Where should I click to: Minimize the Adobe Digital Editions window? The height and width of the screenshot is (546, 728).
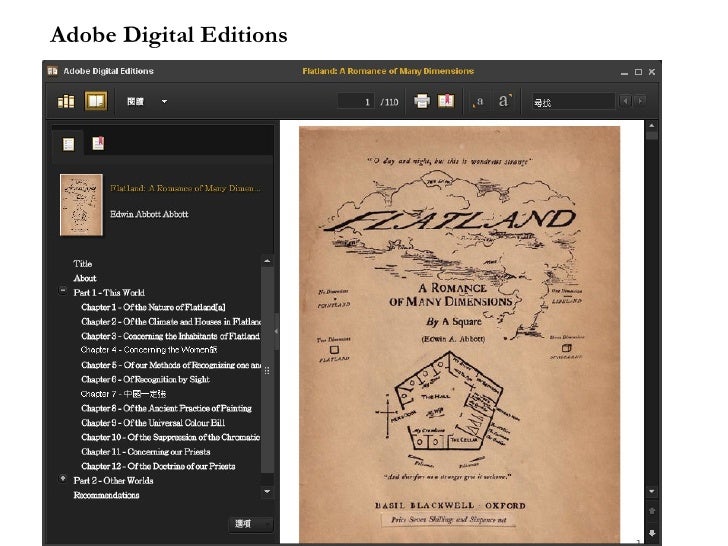624,72
